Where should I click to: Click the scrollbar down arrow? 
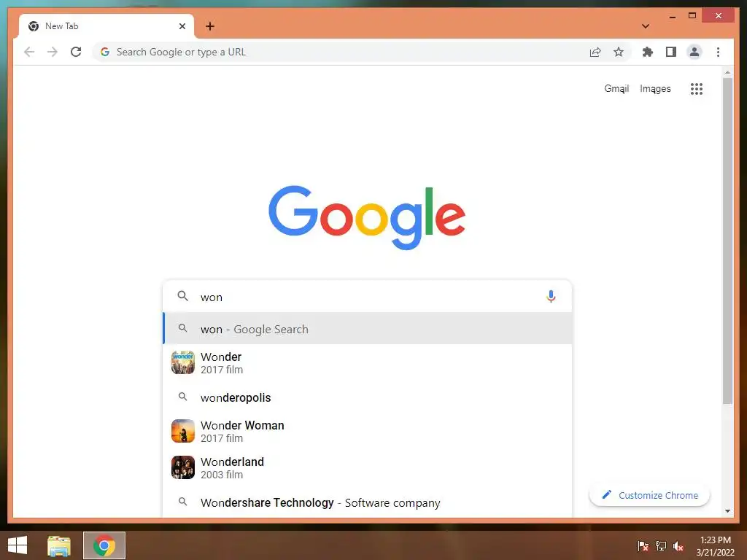[727, 511]
